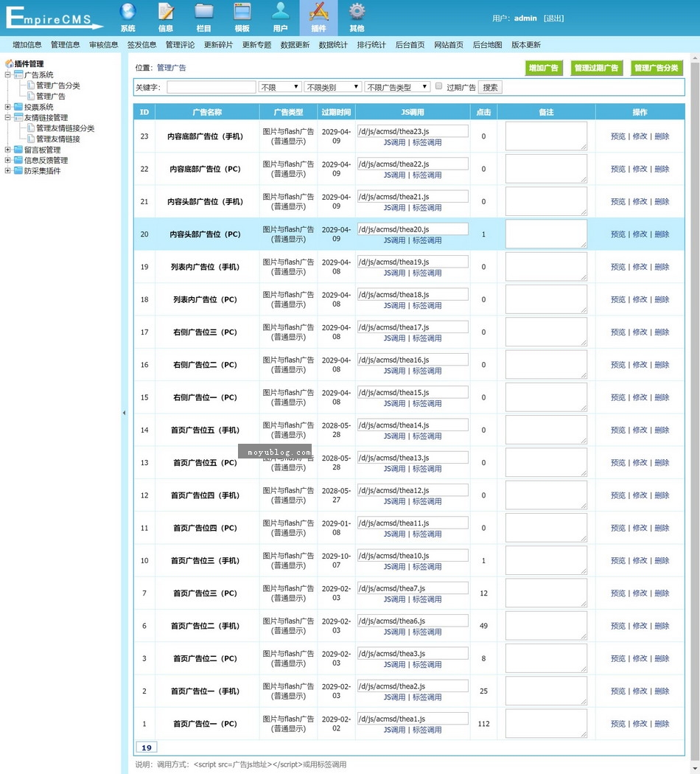Open the 管理信息 menu item
This screenshot has height=774, width=700.
[65, 45]
